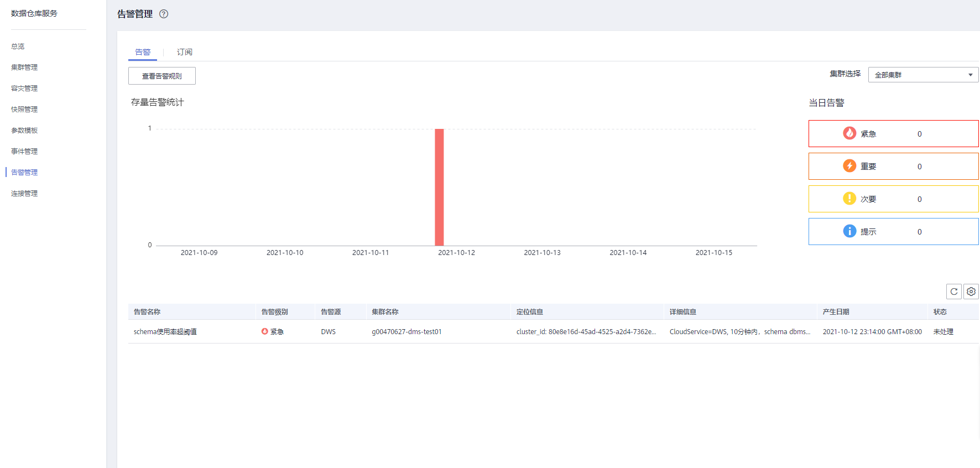This screenshot has height=468, width=980.
Task: Open 连接管理 in the sidebar
Action: (24, 194)
